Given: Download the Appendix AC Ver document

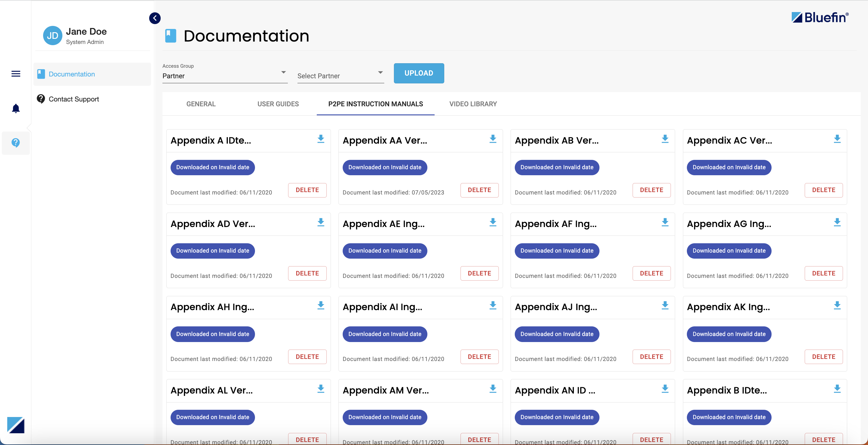Looking at the screenshot, I should 837,139.
